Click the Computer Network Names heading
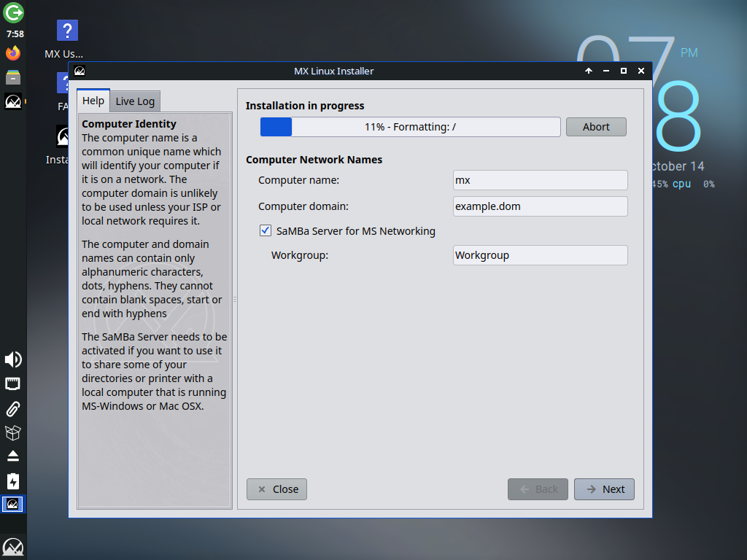Image resolution: width=747 pixels, height=560 pixels. point(314,160)
